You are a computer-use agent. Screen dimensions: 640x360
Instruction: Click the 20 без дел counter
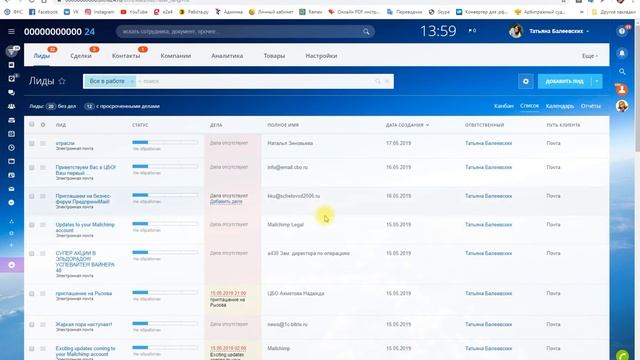click(61, 106)
